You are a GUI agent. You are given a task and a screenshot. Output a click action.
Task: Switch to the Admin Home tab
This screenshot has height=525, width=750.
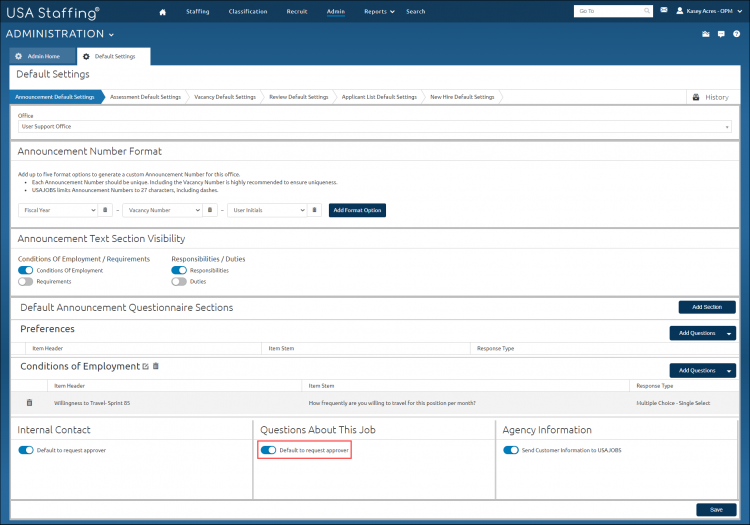[x=43, y=56]
